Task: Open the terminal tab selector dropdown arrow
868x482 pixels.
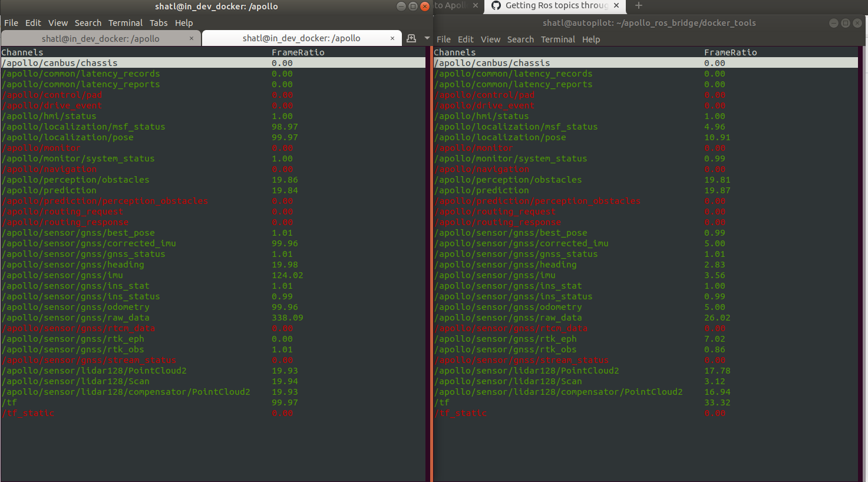Action: (427, 38)
